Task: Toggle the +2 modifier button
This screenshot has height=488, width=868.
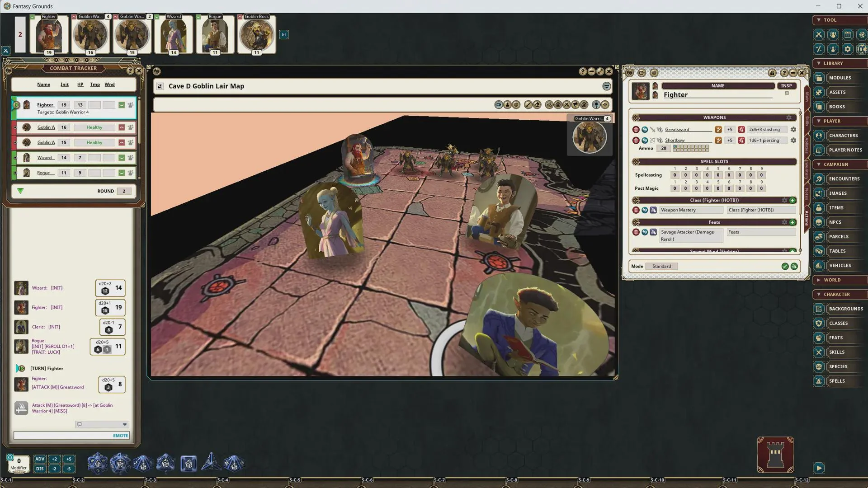Action: tap(54, 459)
